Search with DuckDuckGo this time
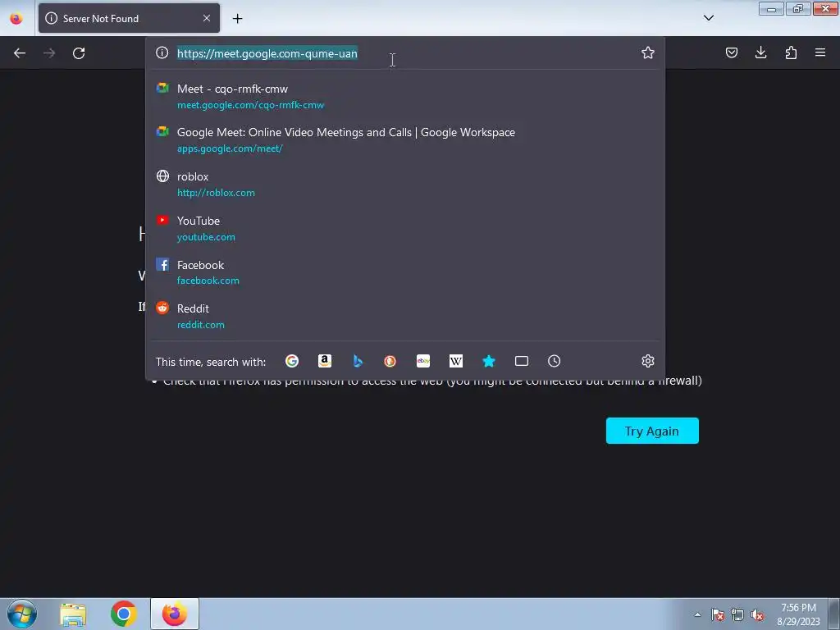The image size is (840, 630). 390,361
